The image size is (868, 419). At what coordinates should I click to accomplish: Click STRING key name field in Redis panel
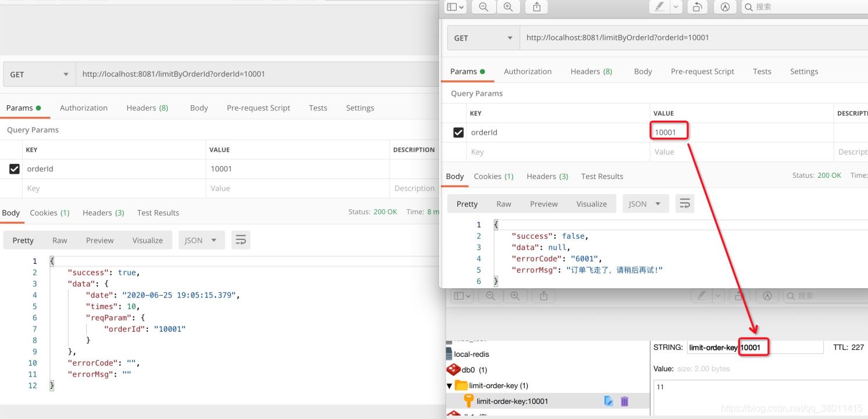pyautogui.click(x=755, y=348)
